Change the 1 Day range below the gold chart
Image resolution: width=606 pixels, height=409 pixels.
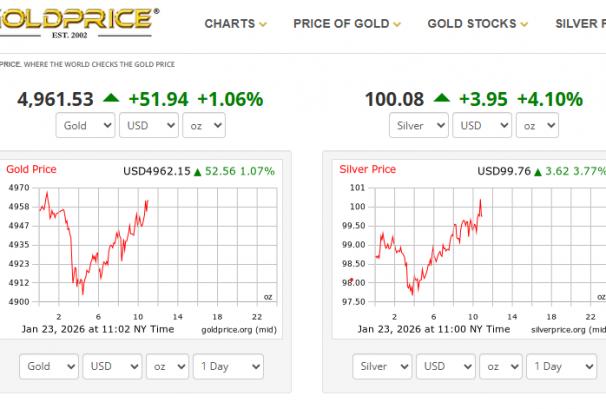(x=228, y=367)
